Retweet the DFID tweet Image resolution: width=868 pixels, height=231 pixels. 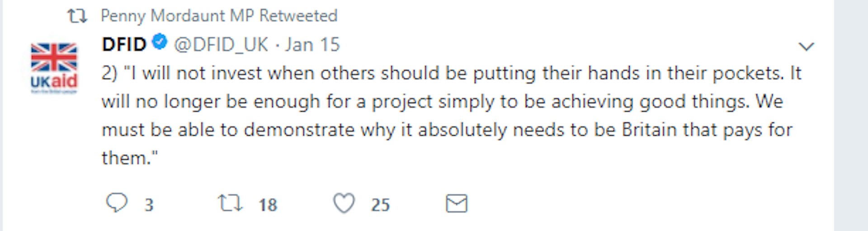click(x=230, y=203)
